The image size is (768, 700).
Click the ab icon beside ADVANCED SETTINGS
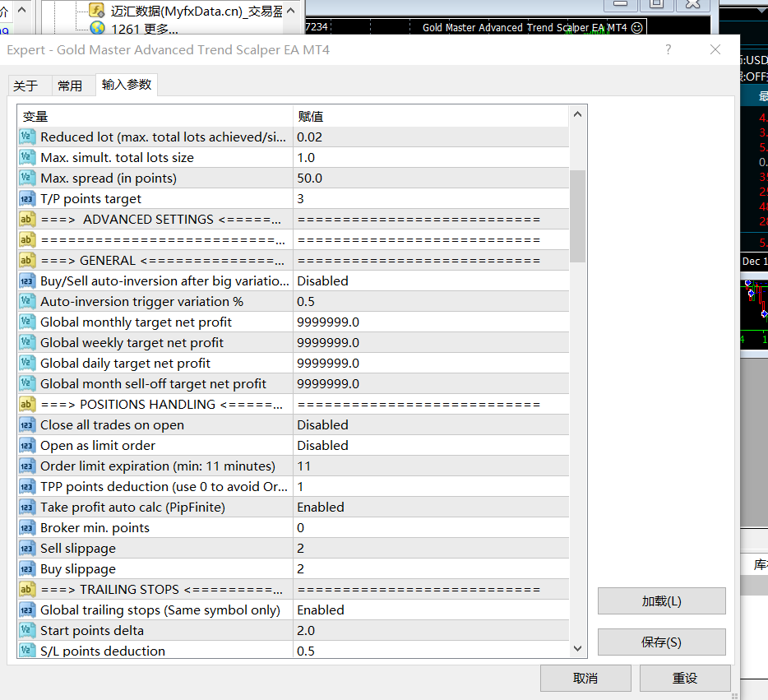click(27, 219)
